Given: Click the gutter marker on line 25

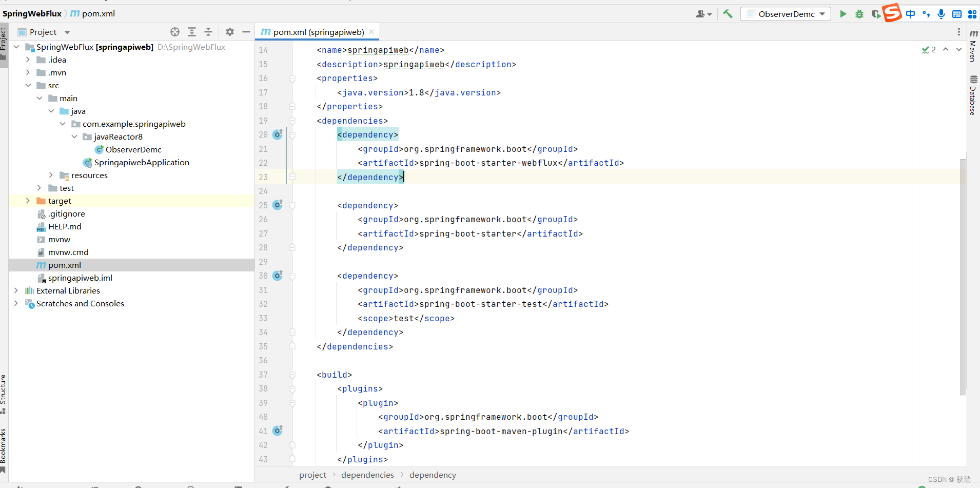Looking at the screenshot, I should [x=278, y=205].
